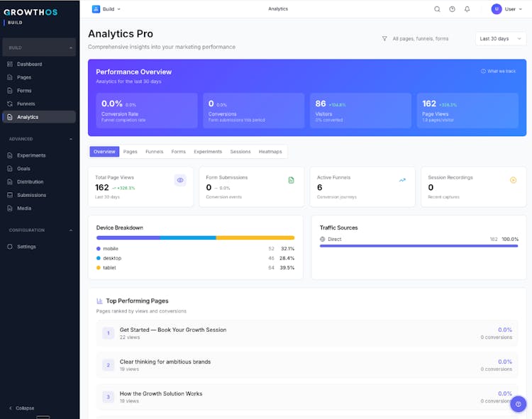Open notifications bell icon
This screenshot has height=419, width=532.
[467, 9]
